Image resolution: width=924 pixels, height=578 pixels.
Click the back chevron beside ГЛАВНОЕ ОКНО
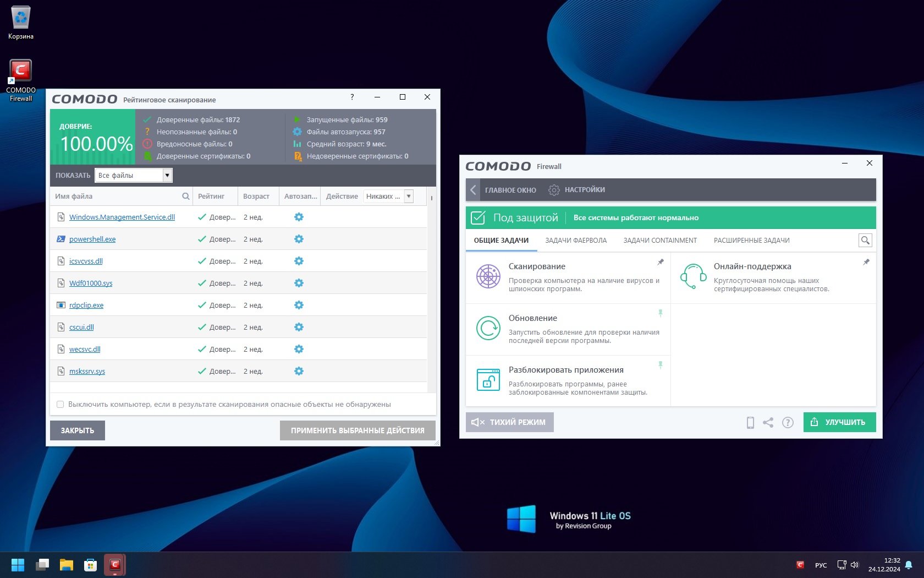tap(473, 190)
